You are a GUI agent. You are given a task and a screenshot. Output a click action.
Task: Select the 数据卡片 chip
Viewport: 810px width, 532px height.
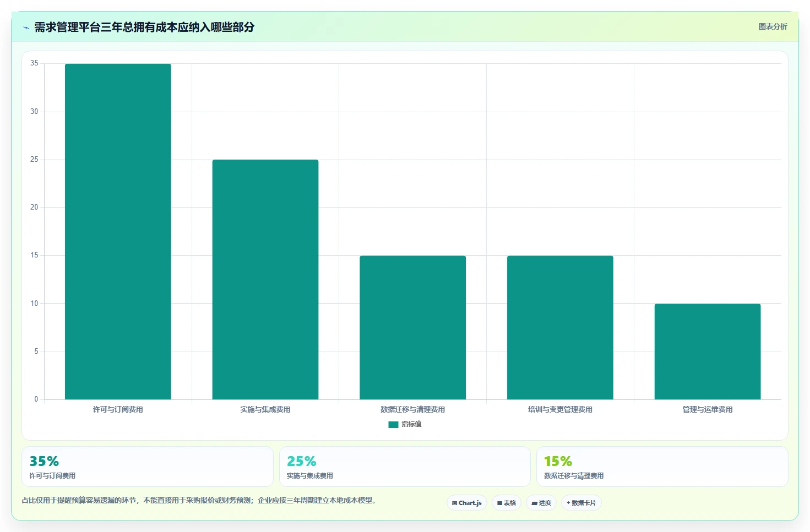[x=581, y=503]
